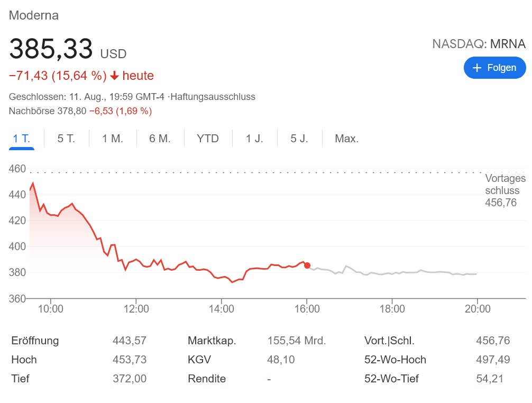Click the Folgen follow button
This screenshot has height=403, width=532.
pyautogui.click(x=494, y=68)
